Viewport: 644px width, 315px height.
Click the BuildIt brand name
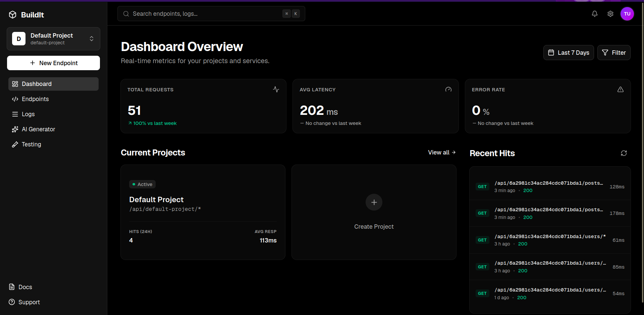point(33,15)
